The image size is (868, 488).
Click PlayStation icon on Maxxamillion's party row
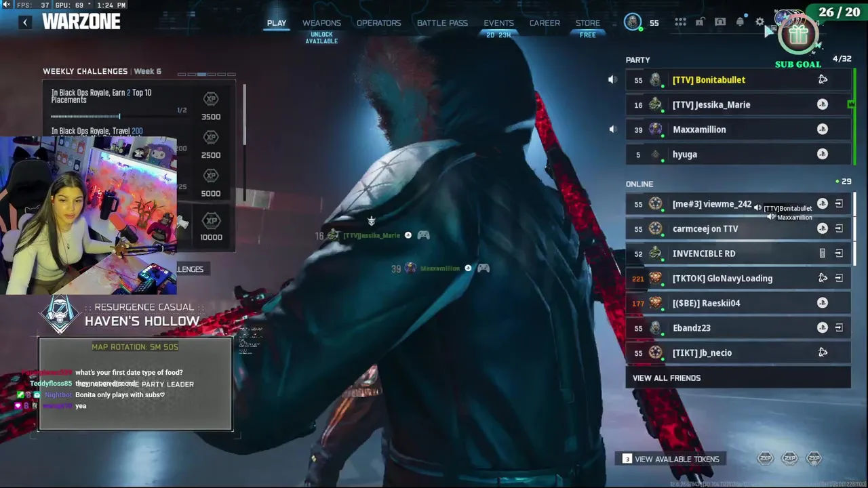tap(823, 129)
